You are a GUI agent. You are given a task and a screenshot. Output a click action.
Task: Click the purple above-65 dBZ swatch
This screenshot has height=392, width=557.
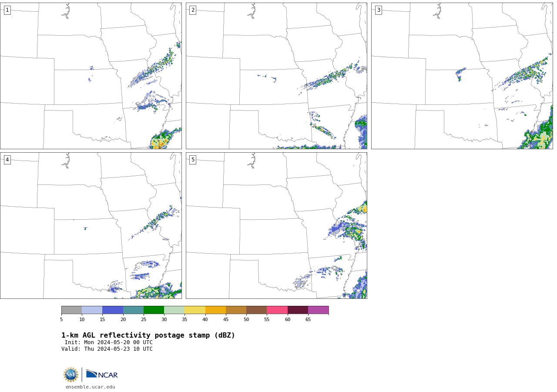[318, 310]
